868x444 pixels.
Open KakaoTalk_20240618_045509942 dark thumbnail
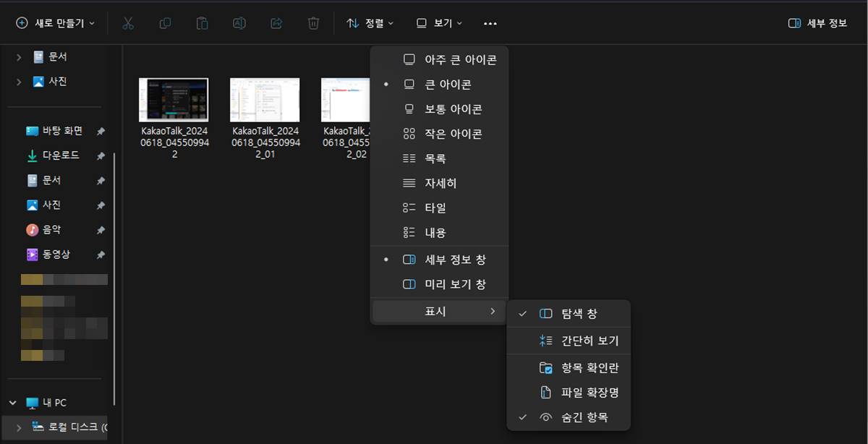(x=174, y=100)
